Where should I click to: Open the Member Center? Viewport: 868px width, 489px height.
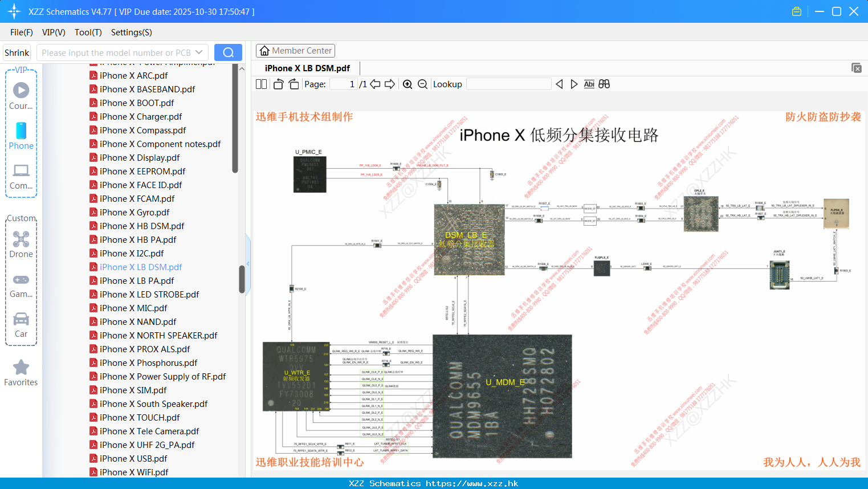[x=295, y=51]
